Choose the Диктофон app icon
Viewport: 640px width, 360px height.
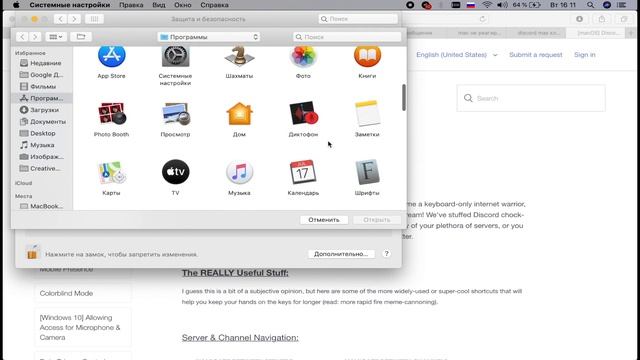(303, 113)
